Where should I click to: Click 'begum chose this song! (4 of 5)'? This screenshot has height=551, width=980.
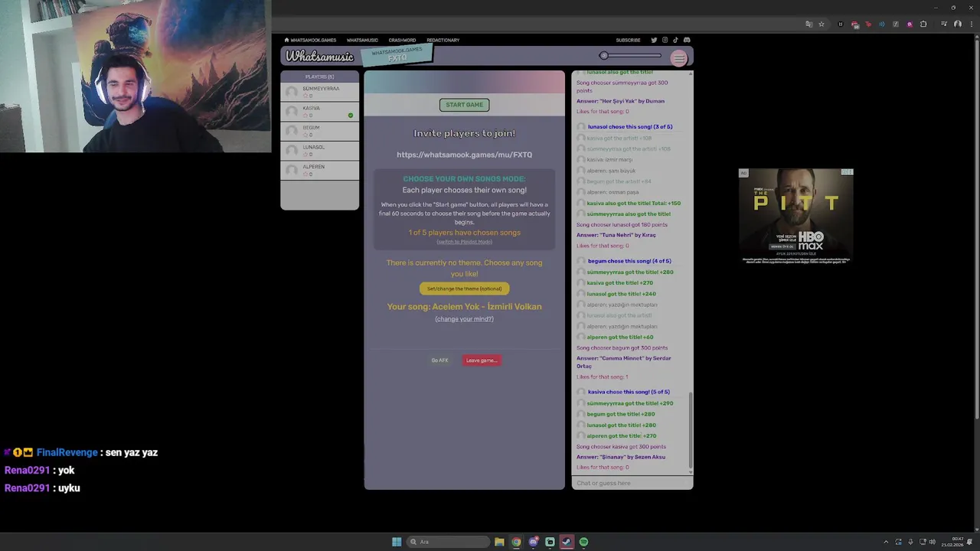click(x=629, y=261)
